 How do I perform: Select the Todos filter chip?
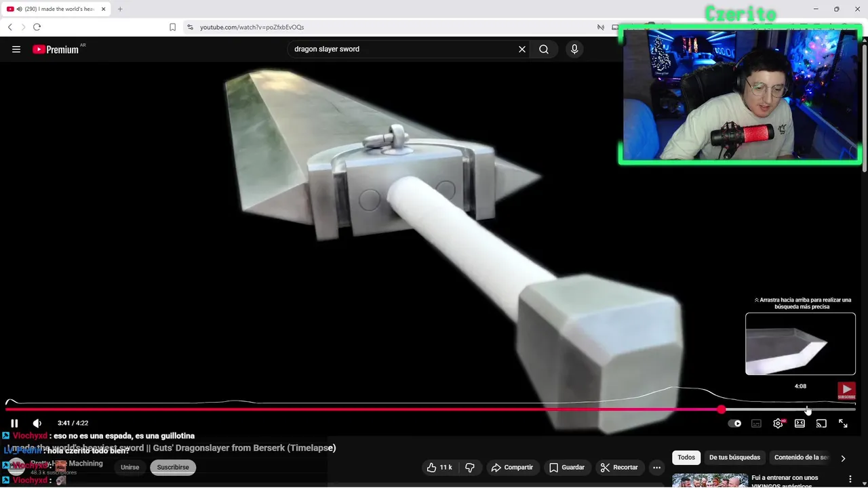tap(686, 457)
